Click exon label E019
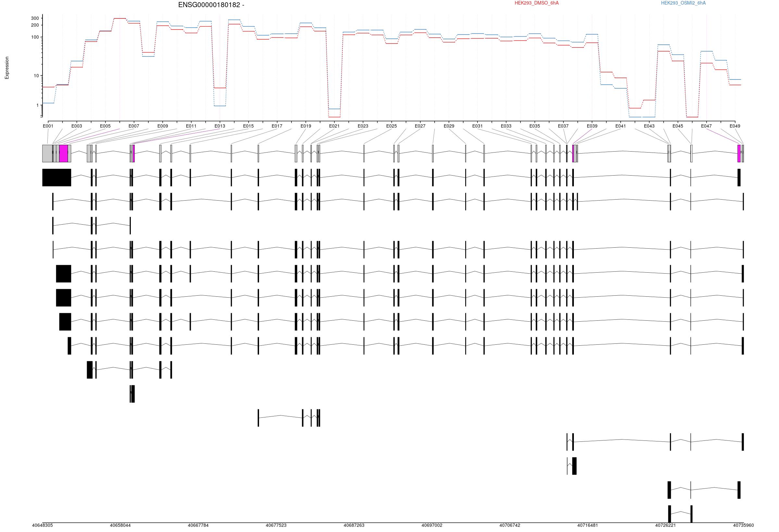Image resolution: width=779 pixels, height=532 pixels. 306,126
